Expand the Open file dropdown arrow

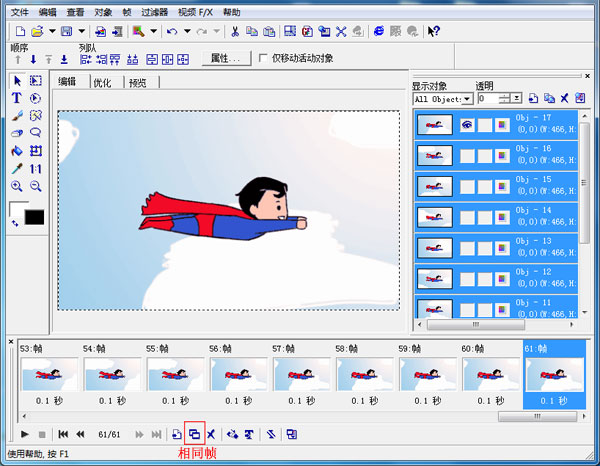click(52, 31)
